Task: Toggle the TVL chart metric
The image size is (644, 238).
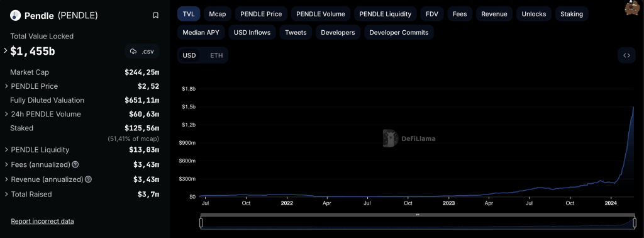Action: pos(189,14)
